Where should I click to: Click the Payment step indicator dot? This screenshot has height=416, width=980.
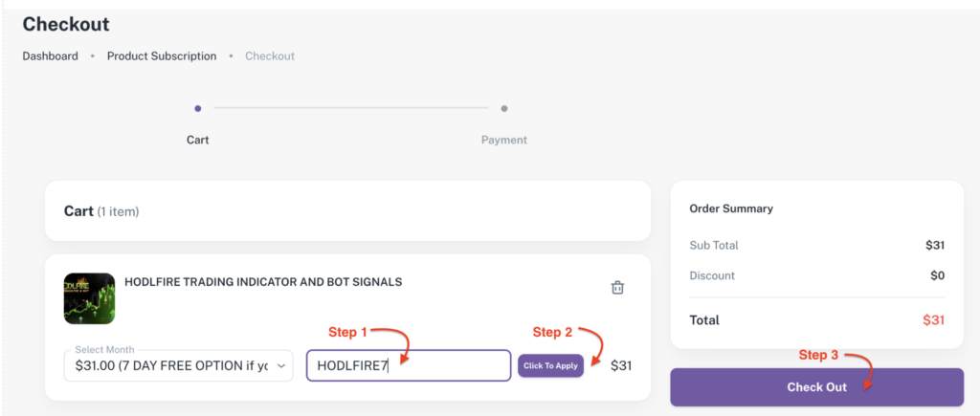click(504, 109)
